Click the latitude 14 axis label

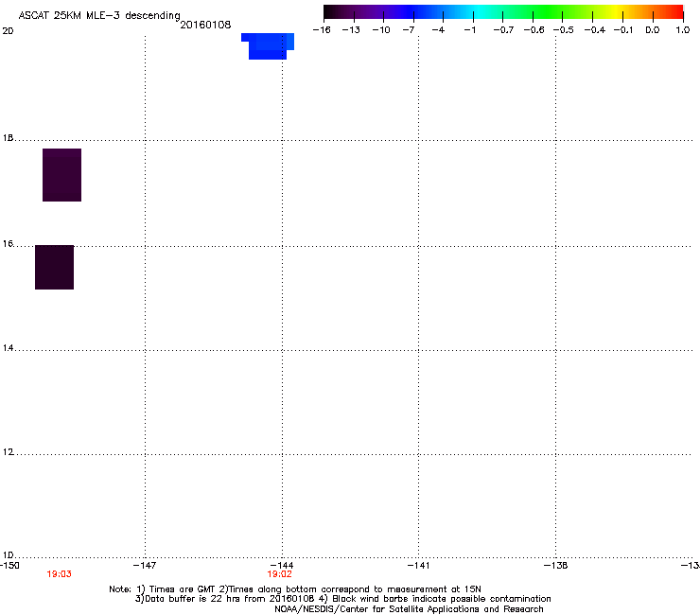click(x=8, y=348)
